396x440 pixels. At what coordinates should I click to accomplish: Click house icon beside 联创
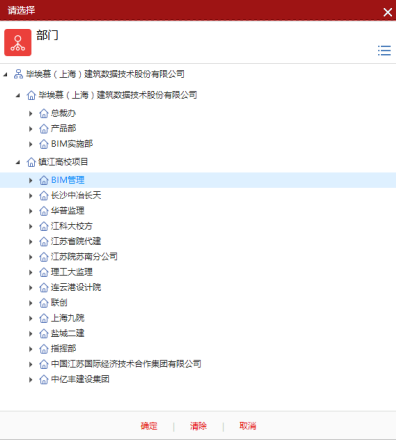tap(44, 303)
